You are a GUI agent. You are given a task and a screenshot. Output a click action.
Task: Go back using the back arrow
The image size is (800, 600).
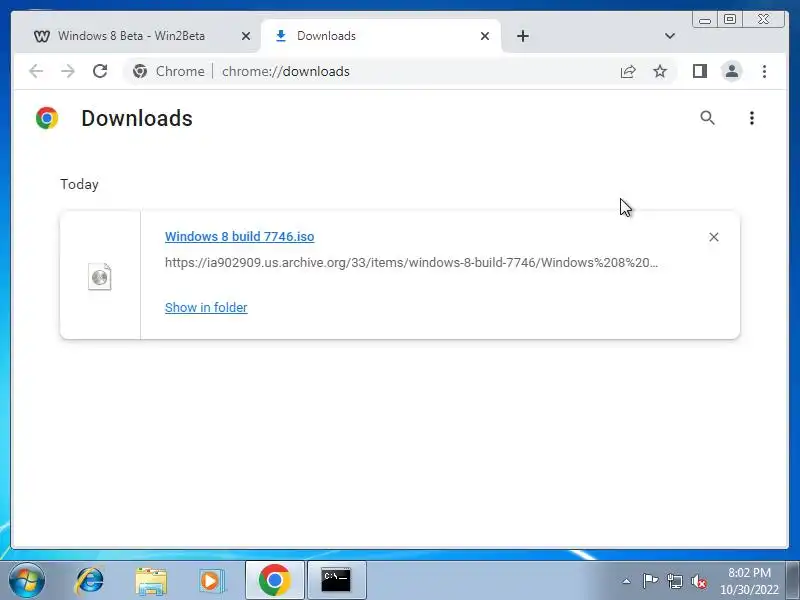coord(36,71)
